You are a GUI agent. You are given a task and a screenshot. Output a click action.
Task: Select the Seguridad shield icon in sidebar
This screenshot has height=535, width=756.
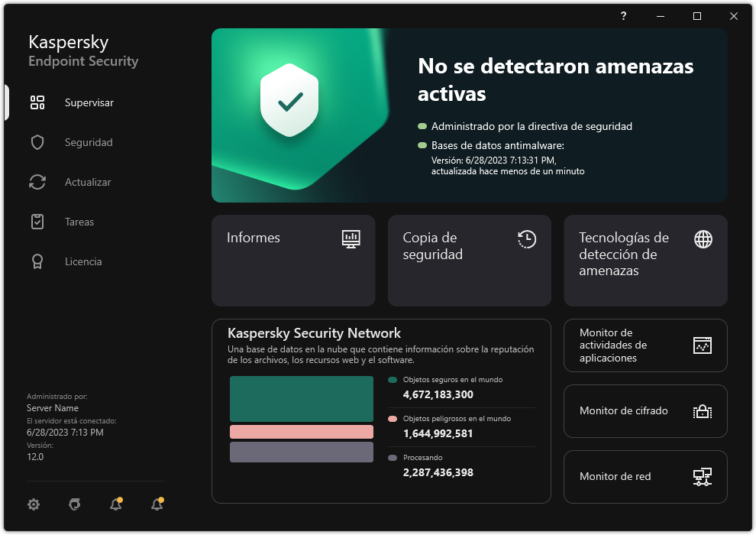[x=37, y=142]
